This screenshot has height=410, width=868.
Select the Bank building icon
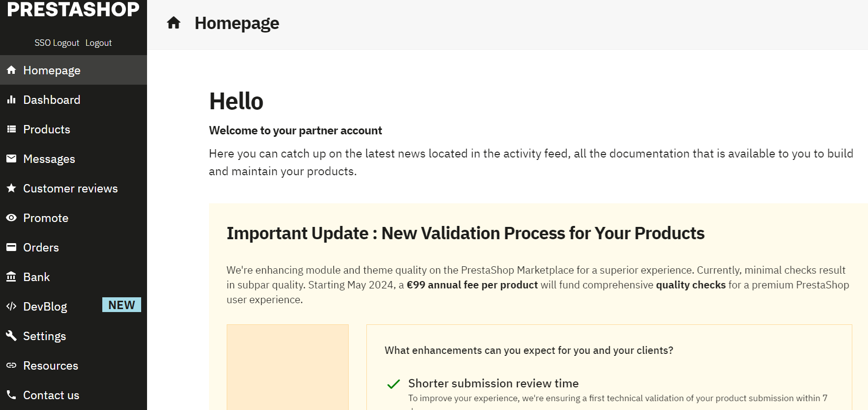(x=11, y=277)
